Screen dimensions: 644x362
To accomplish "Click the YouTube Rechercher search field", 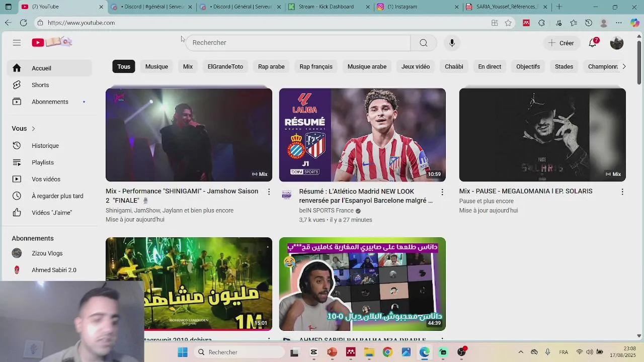I will [298, 43].
